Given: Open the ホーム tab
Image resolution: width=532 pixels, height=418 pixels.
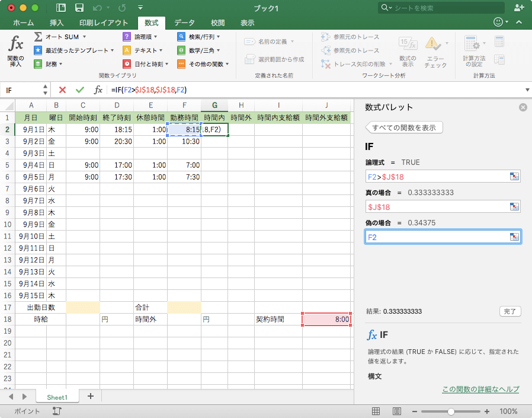Looking at the screenshot, I should pos(24,23).
